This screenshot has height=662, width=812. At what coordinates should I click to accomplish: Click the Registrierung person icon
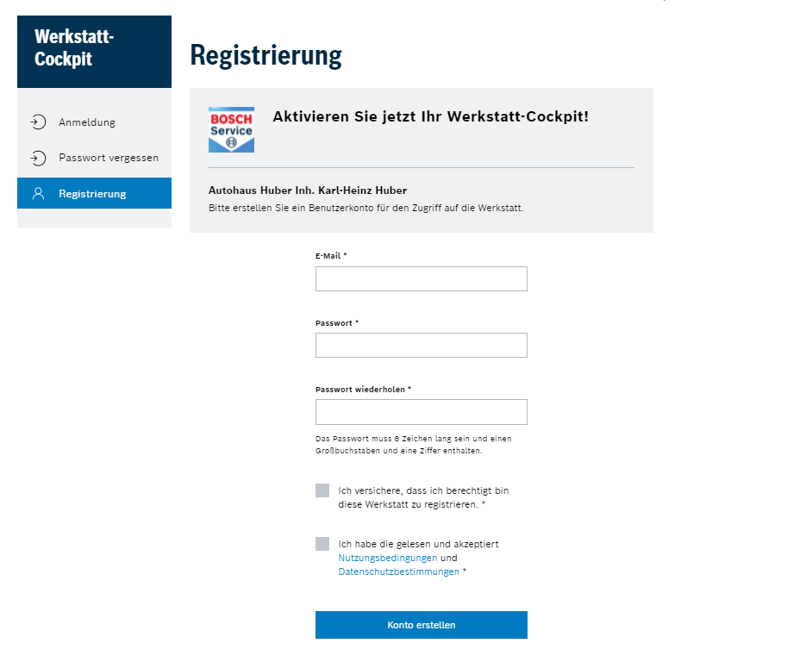pos(38,194)
